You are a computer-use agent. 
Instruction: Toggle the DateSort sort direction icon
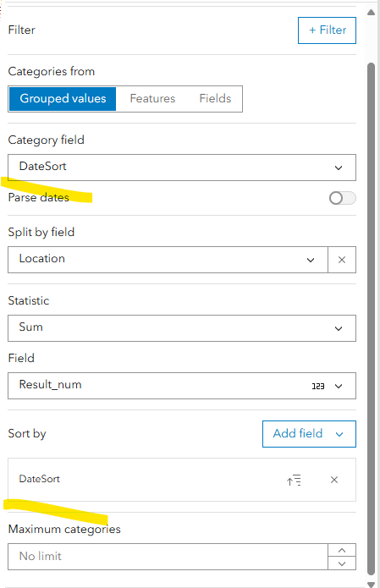(294, 480)
